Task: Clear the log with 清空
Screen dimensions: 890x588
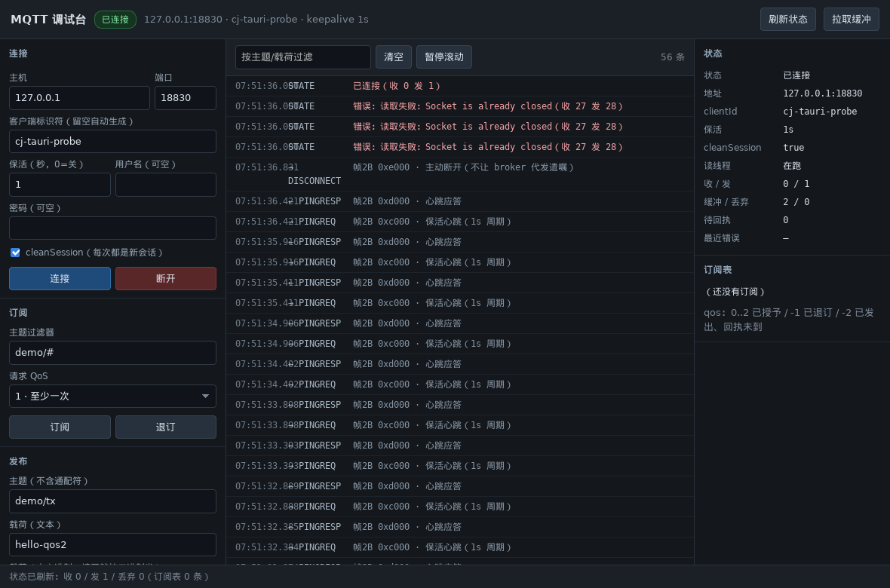Action: pos(394,57)
